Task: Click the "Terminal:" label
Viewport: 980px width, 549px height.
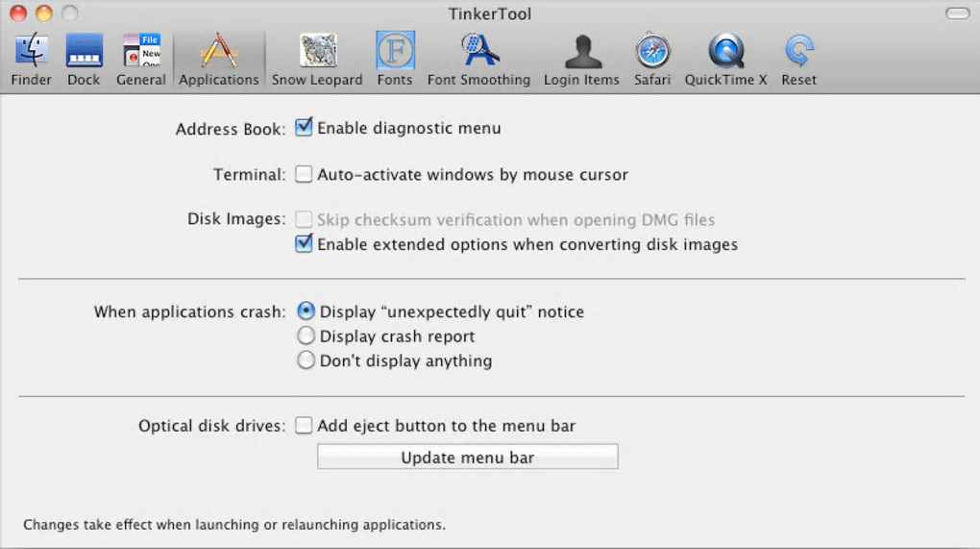Action: pyautogui.click(x=250, y=174)
